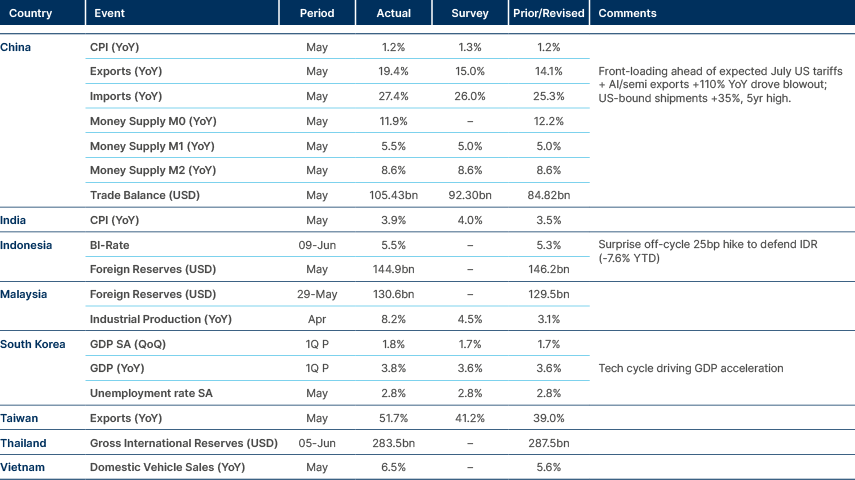Click the 39.0% Taiwan exports prior
Viewport: 855px width, 480px height.
point(549,418)
